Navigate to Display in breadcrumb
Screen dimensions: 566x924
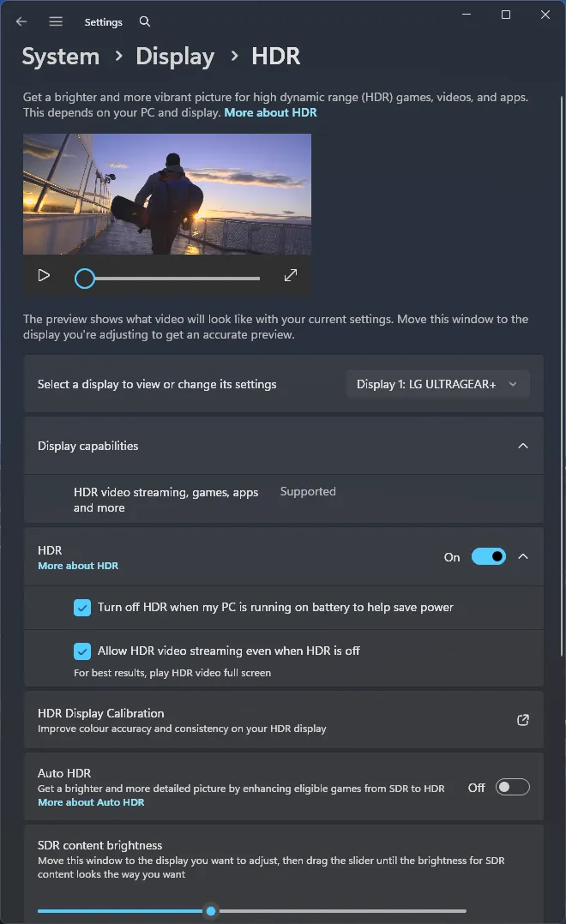tap(175, 57)
